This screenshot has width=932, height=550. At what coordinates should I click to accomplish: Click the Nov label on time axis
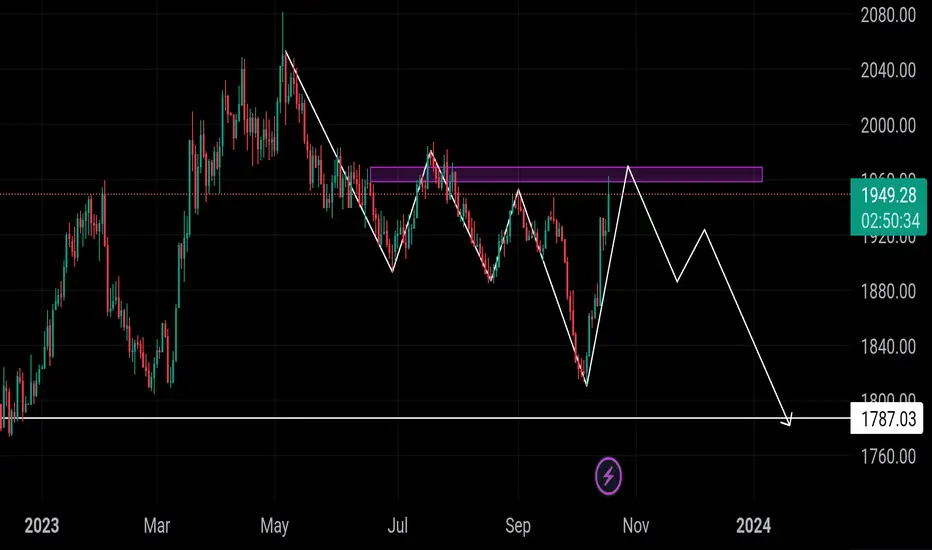(635, 526)
